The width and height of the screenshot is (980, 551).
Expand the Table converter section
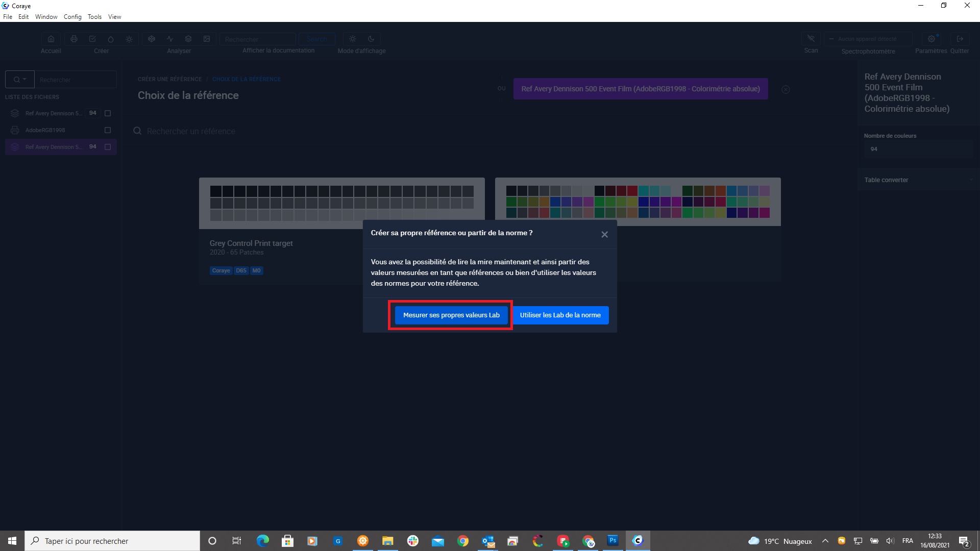(919, 180)
